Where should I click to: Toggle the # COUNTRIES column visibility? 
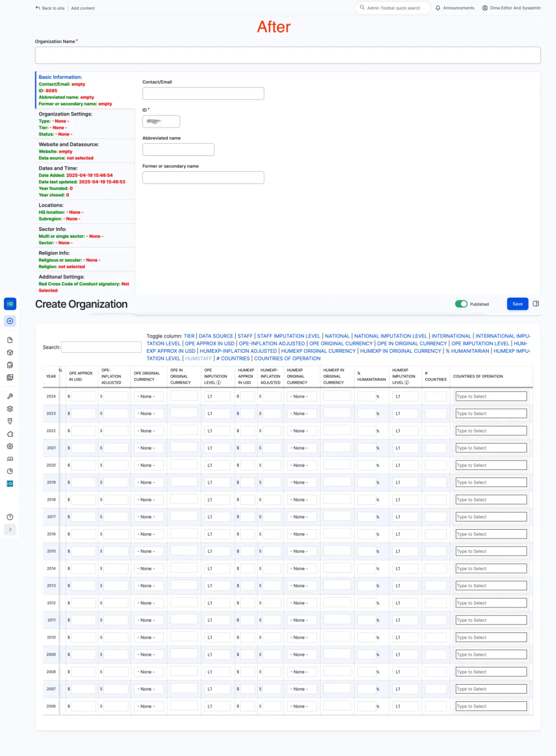point(233,358)
